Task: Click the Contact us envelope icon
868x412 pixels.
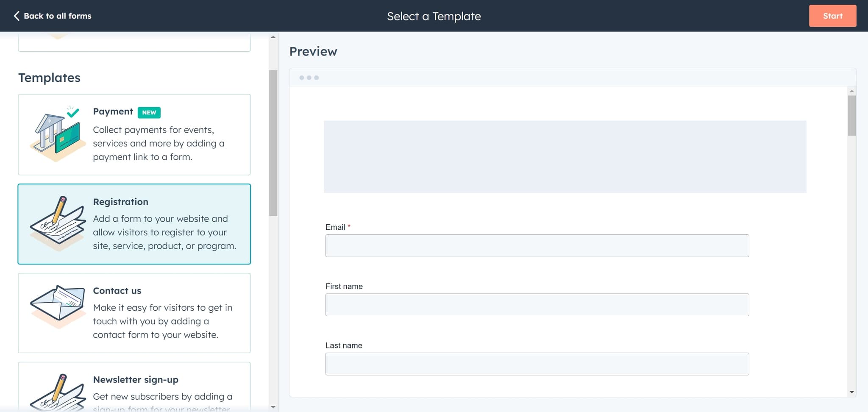Action: (58, 307)
